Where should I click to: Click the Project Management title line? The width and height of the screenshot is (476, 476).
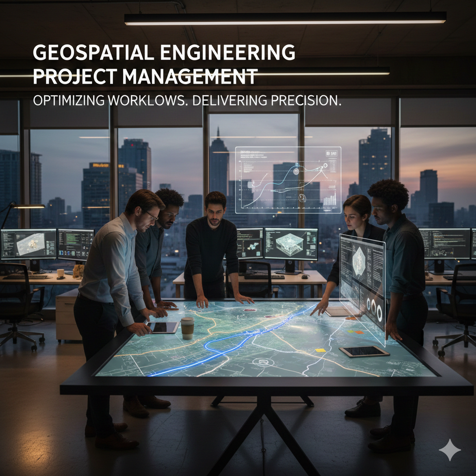[145, 77]
